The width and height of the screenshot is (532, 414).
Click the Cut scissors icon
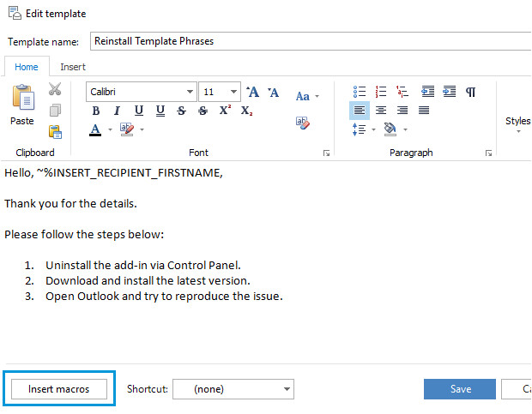point(55,89)
